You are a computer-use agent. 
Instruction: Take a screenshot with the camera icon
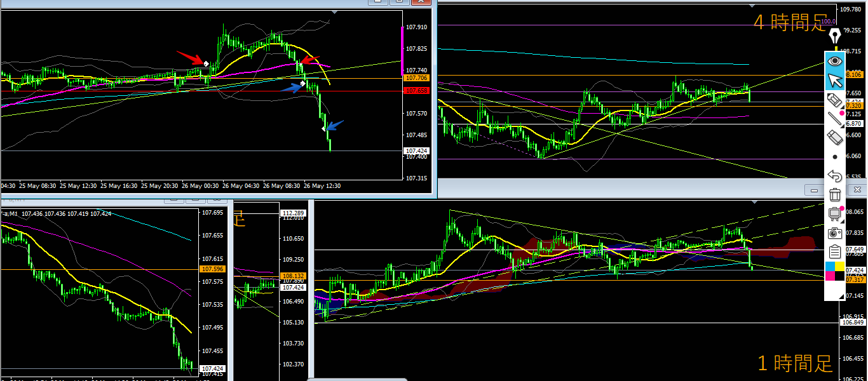(834, 233)
